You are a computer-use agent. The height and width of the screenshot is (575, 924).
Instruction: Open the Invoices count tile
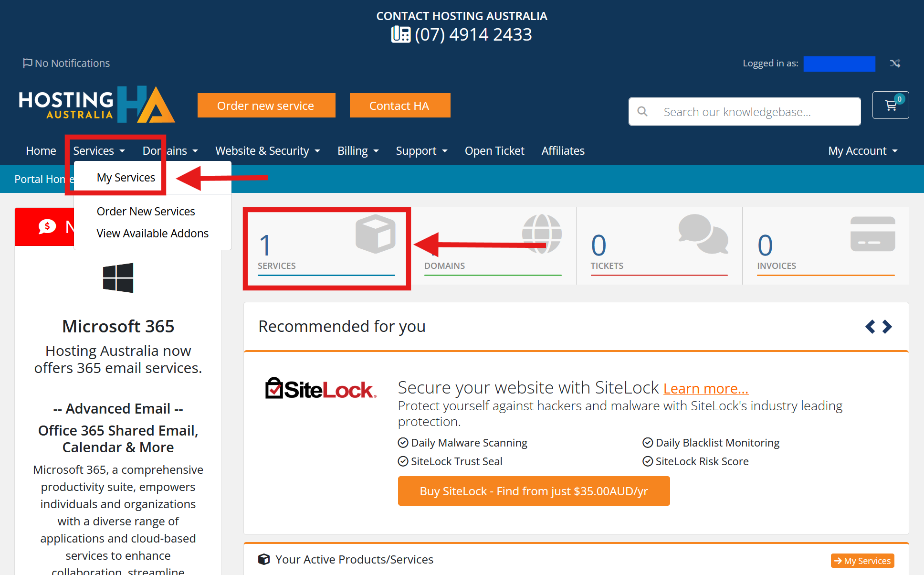point(826,247)
